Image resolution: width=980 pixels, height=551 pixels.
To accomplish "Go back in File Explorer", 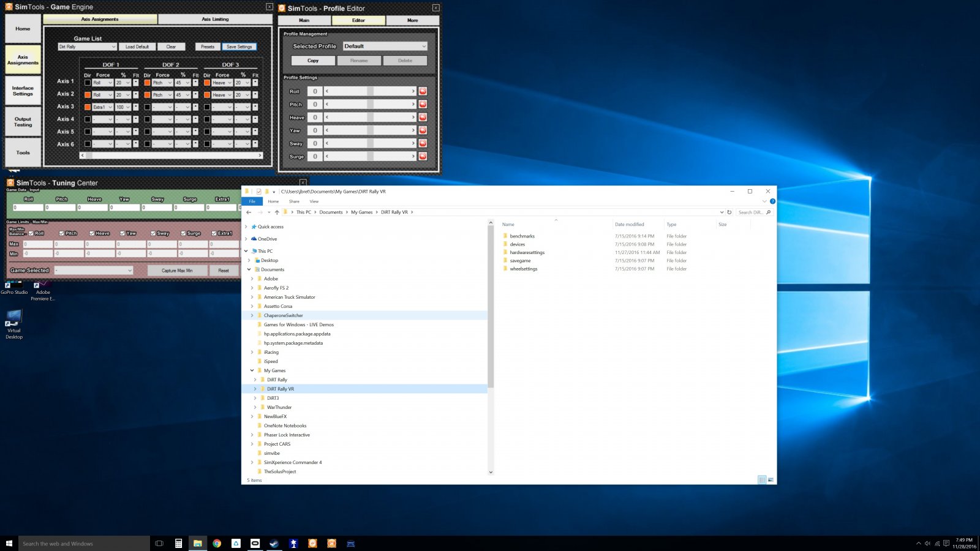I will point(249,212).
